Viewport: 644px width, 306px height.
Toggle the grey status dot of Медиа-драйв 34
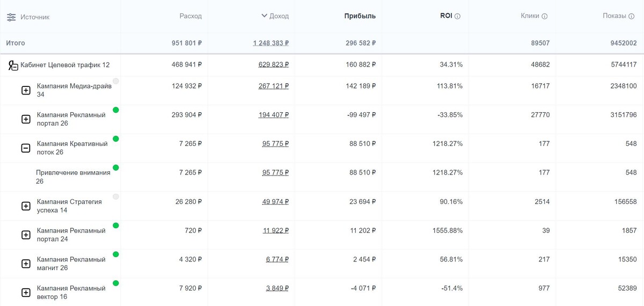coord(116,81)
